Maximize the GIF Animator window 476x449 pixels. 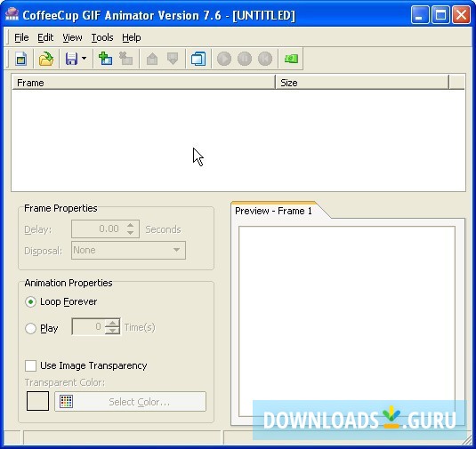coord(440,14)
